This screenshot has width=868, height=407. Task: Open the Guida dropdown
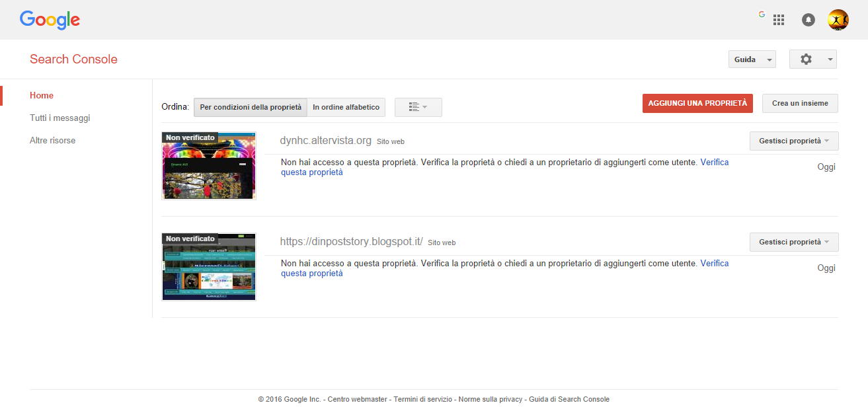[x=752, y=59]
